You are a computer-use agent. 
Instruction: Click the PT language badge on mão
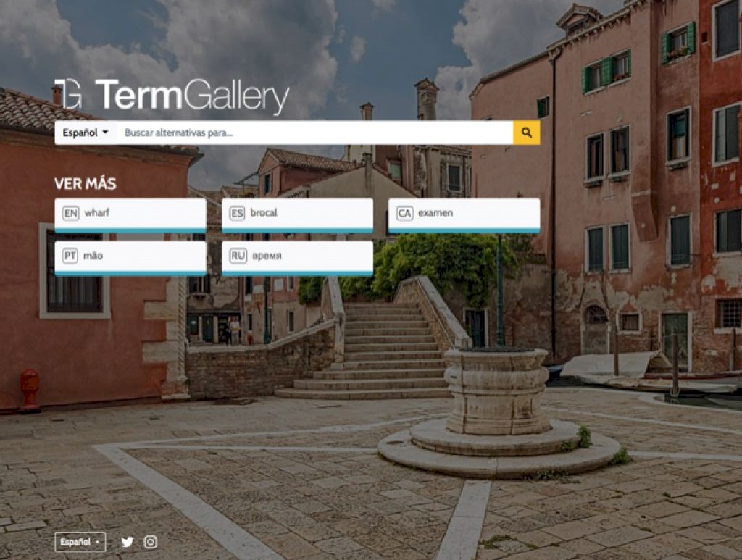[x=70, y=256]
